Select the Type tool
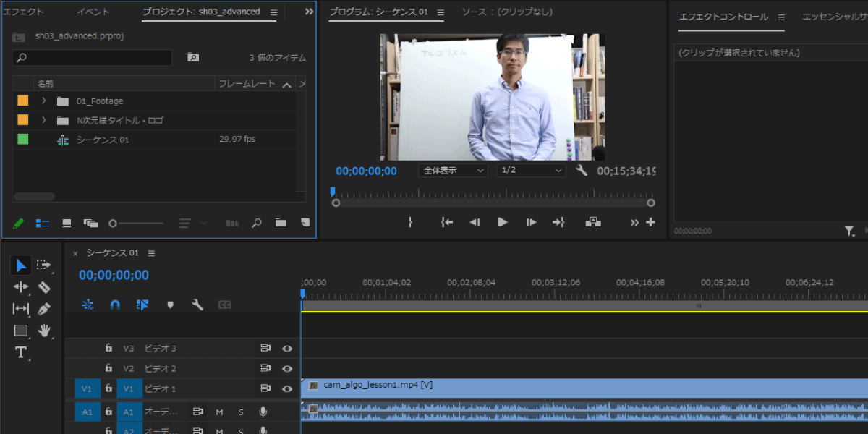 21,352
